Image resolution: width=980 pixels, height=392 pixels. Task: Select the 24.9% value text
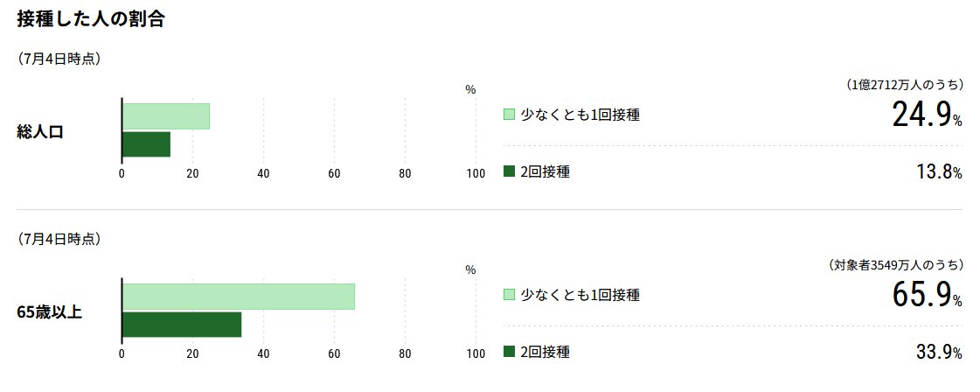coord(927,115)
